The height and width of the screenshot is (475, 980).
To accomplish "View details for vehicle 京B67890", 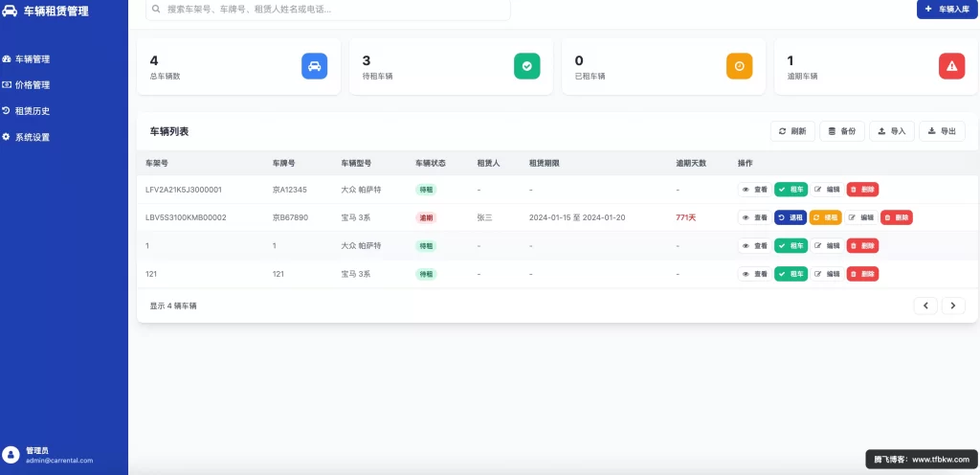I will [754, 217].
